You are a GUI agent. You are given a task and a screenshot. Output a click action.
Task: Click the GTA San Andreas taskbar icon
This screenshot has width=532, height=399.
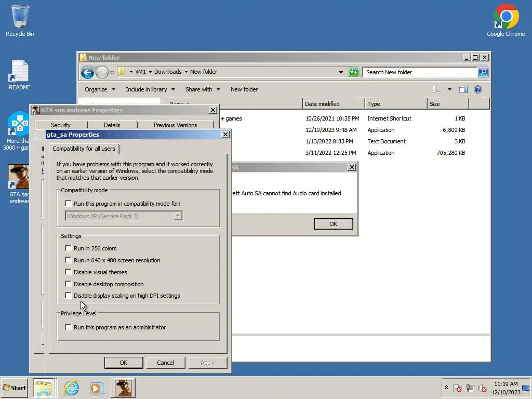pos(123,388)
